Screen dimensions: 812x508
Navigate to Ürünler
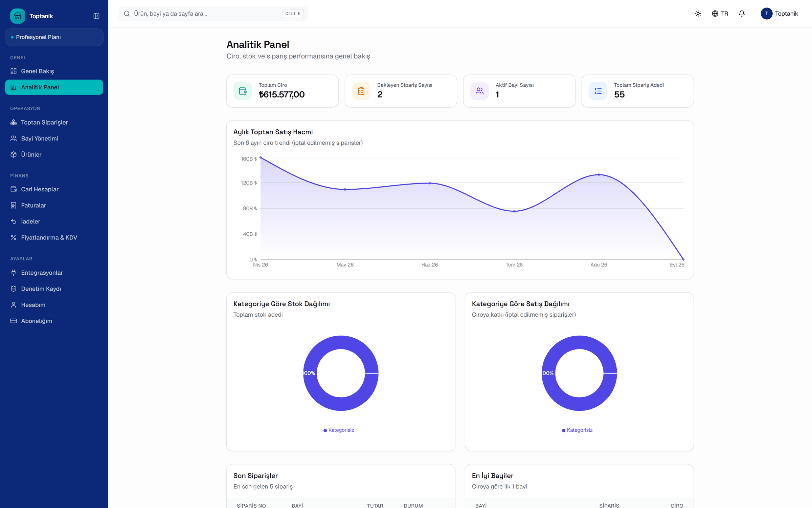(54, 154)
